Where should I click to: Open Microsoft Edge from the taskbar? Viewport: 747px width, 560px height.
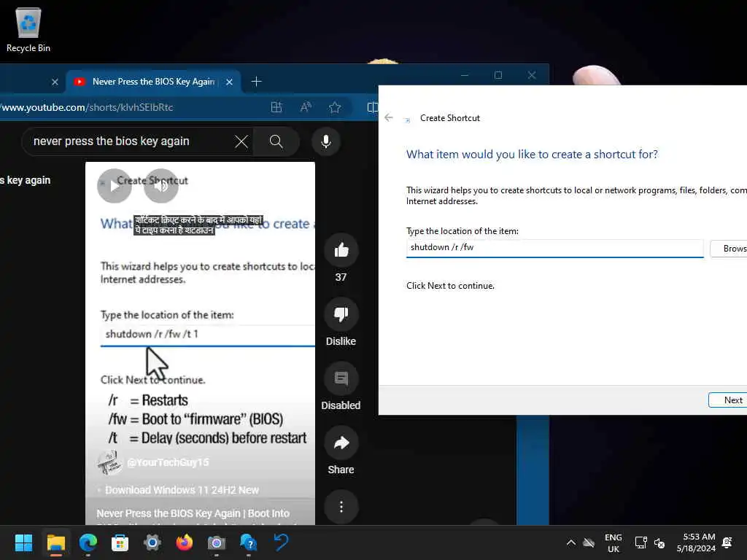point(88,542)
